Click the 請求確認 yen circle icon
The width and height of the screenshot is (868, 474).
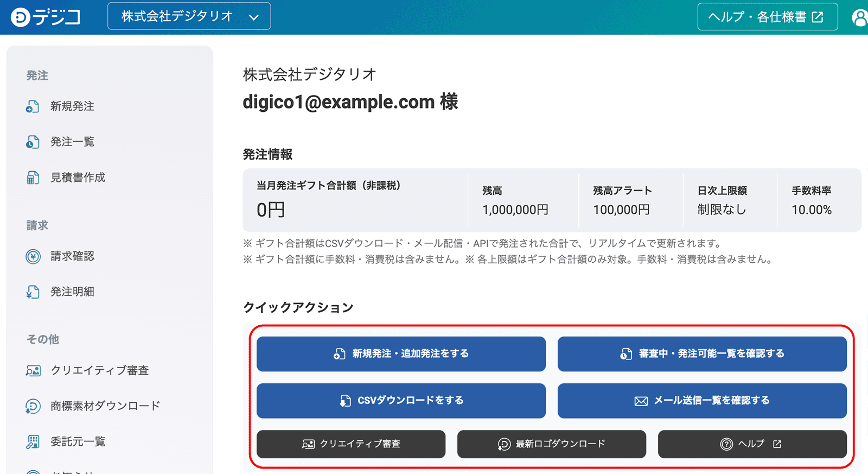[x=33, y=256]
